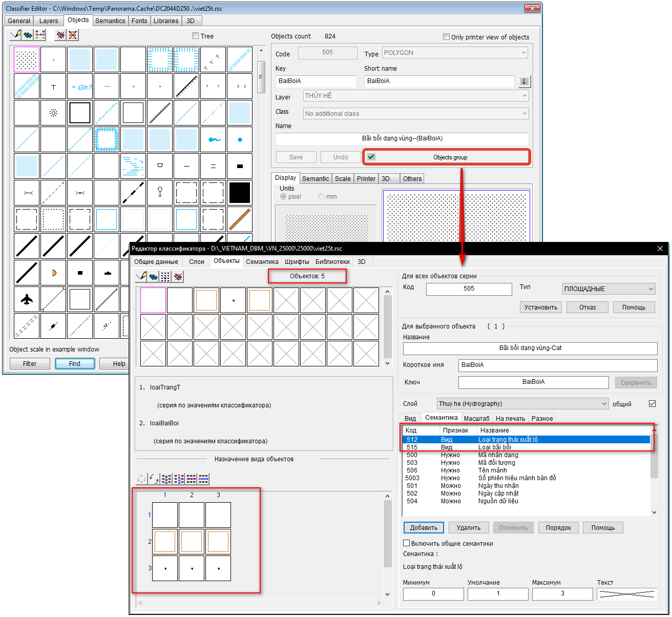Open the Масштаб tab

[x=476, y=418]
